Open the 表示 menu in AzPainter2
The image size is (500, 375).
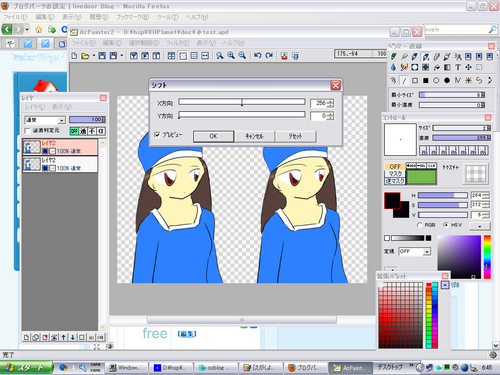pos(206,43)
